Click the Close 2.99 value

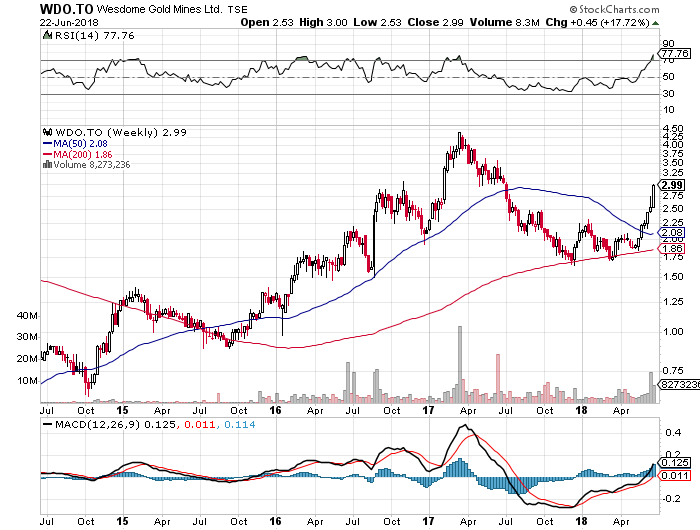(x=435, y=22)
